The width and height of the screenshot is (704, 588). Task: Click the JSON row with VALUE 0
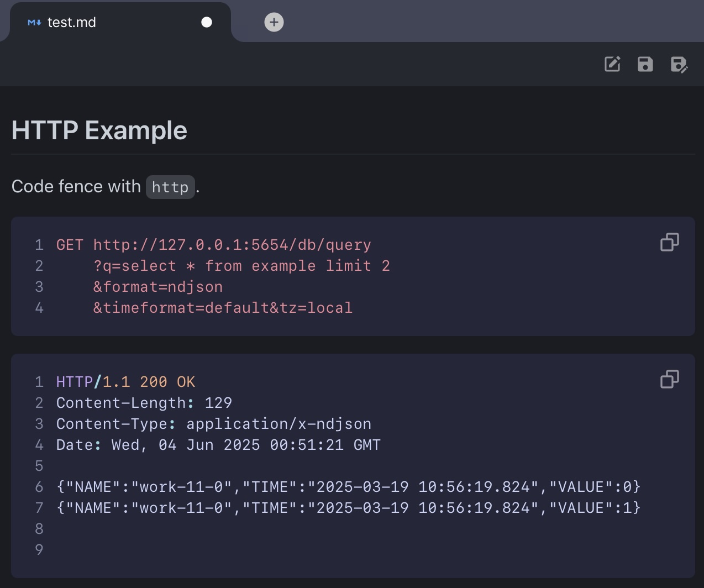click(x=348, y=487)
